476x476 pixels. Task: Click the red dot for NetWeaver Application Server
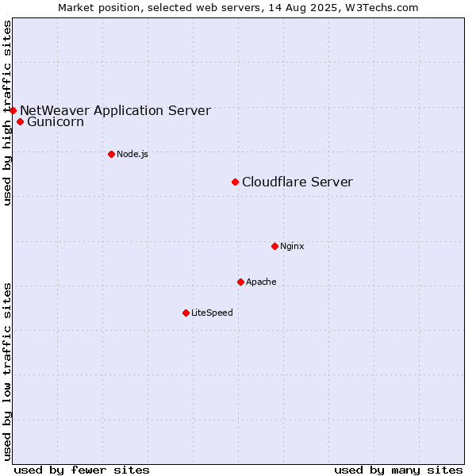(13, 110)
